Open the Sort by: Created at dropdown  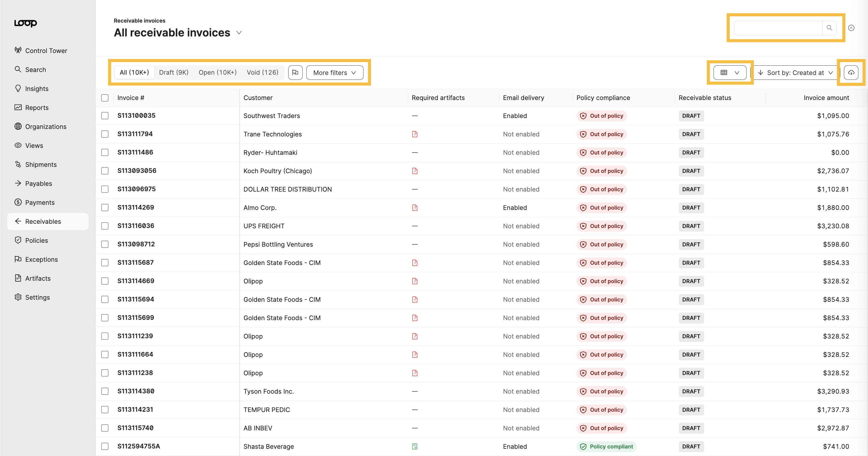click(x=795, y=73)
